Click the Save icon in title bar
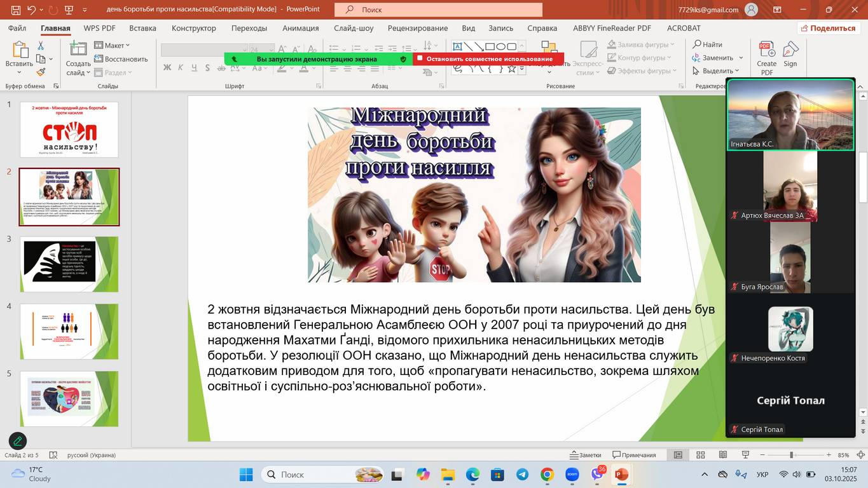 click(16, 10)
